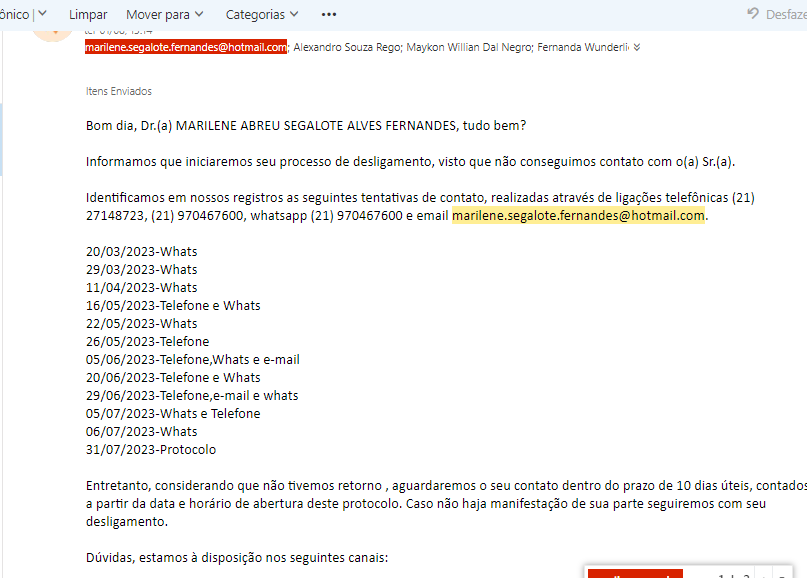Open the dropdown chevron next to ônico
807x578 pixels.
[42, 13]
